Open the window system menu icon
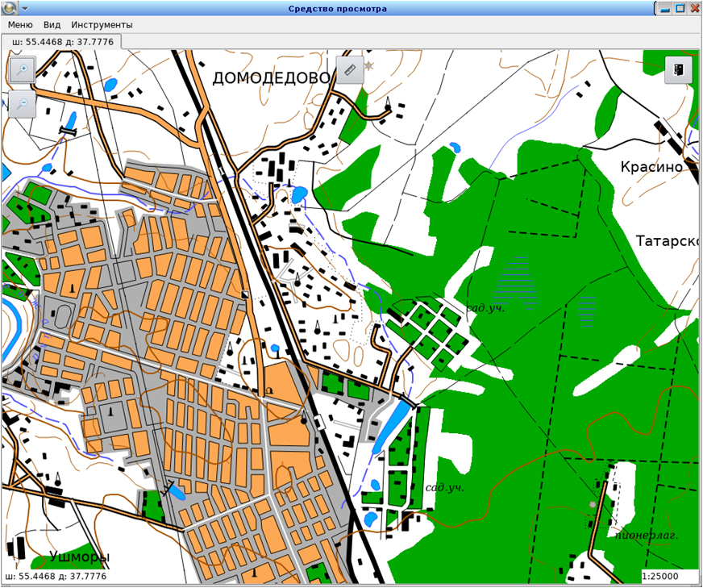The image size is (703, 588). pos(9,8)
